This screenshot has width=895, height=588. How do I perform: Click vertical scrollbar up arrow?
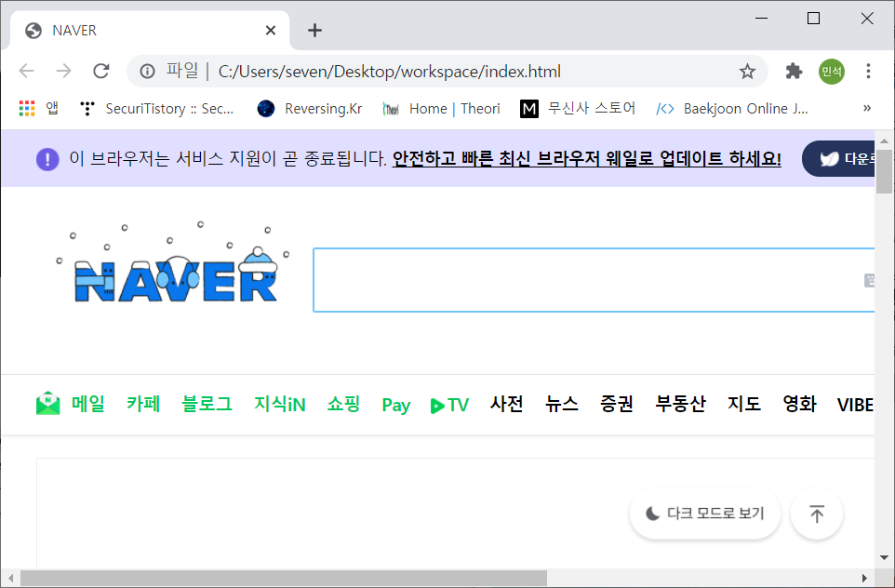pos(884,140)
